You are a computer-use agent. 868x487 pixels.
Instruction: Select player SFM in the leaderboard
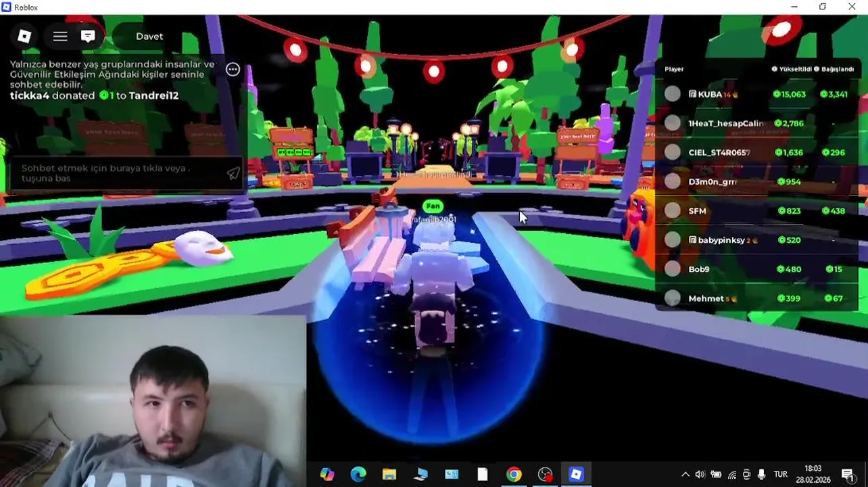[x=757, y=210]
